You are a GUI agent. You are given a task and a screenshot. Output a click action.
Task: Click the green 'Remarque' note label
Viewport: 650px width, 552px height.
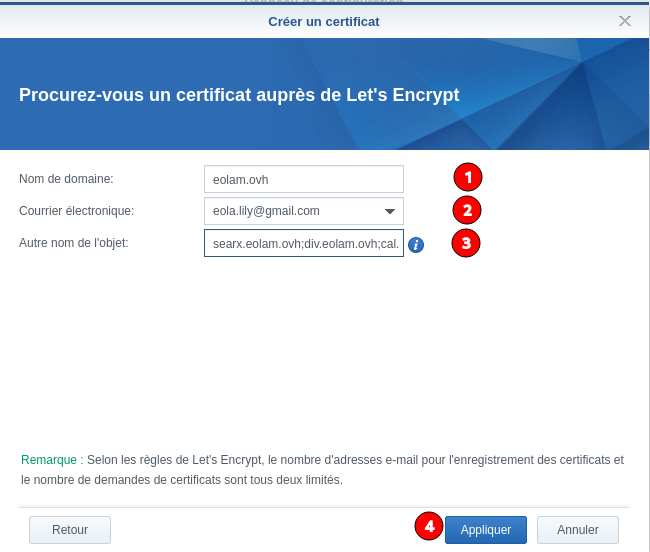48,460
